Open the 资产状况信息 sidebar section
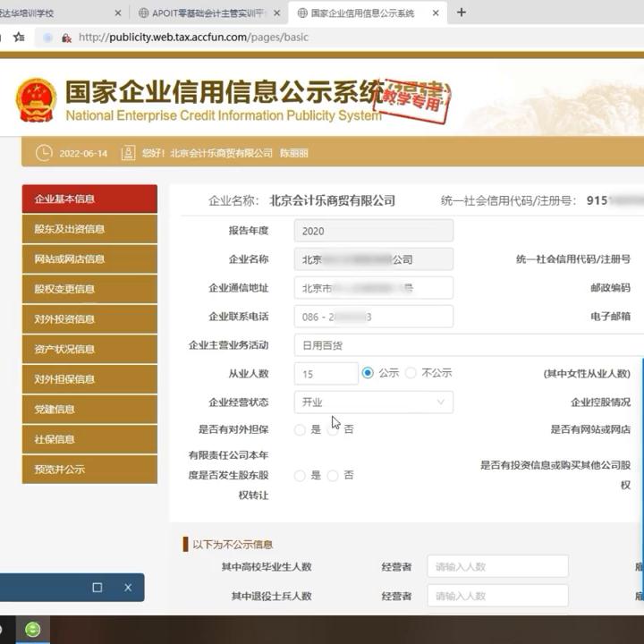 click(89, 349)
